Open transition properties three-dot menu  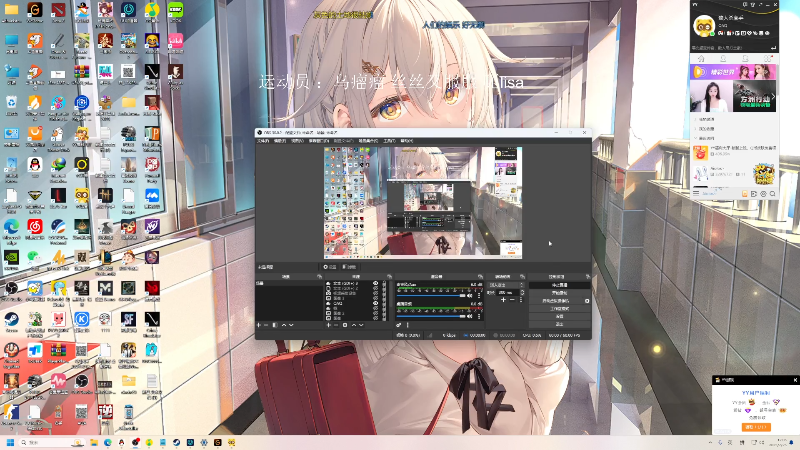(521, 299)
